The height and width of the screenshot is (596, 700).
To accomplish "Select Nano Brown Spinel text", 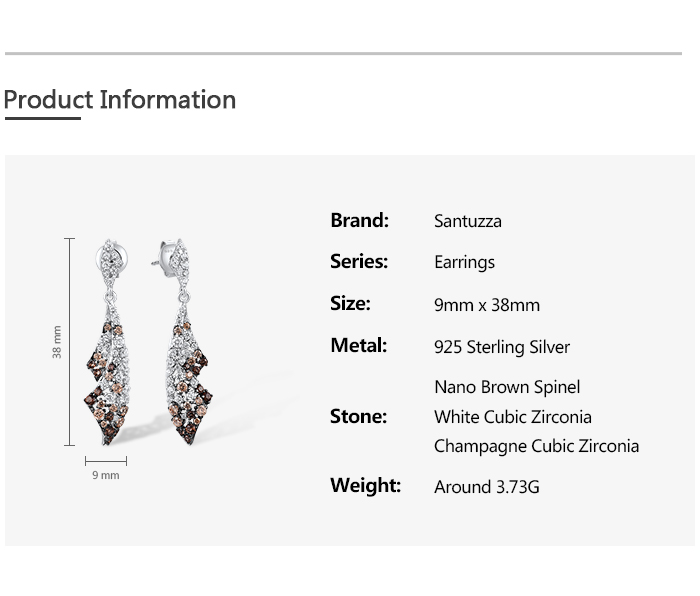I will coord(507,387).
